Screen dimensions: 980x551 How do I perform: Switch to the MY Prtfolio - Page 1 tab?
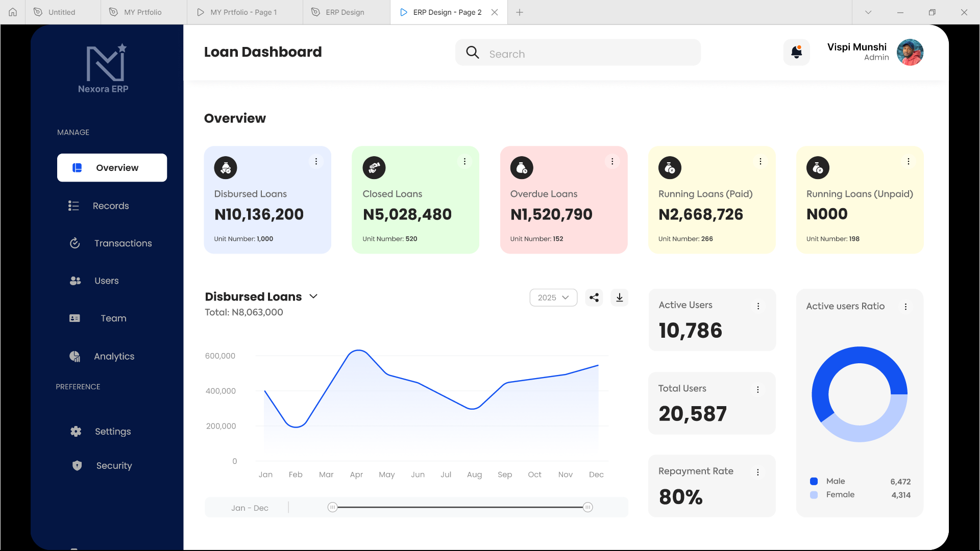pyautogui.click(x=244, y=12)
